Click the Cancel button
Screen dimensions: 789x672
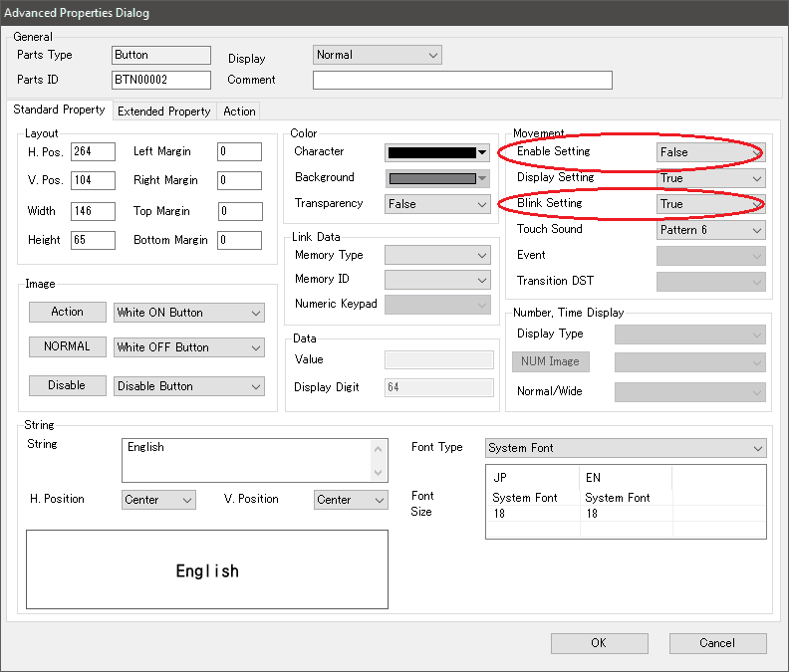(x=717, y=643)
